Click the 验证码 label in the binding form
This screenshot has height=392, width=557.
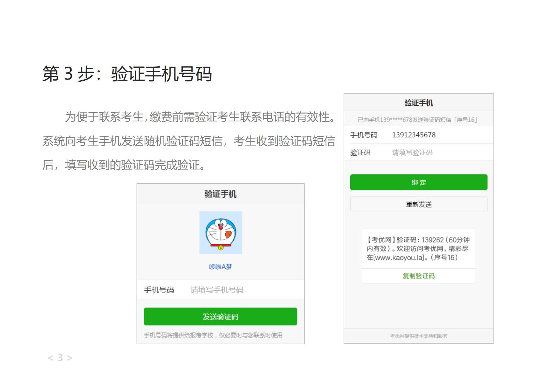360,153
